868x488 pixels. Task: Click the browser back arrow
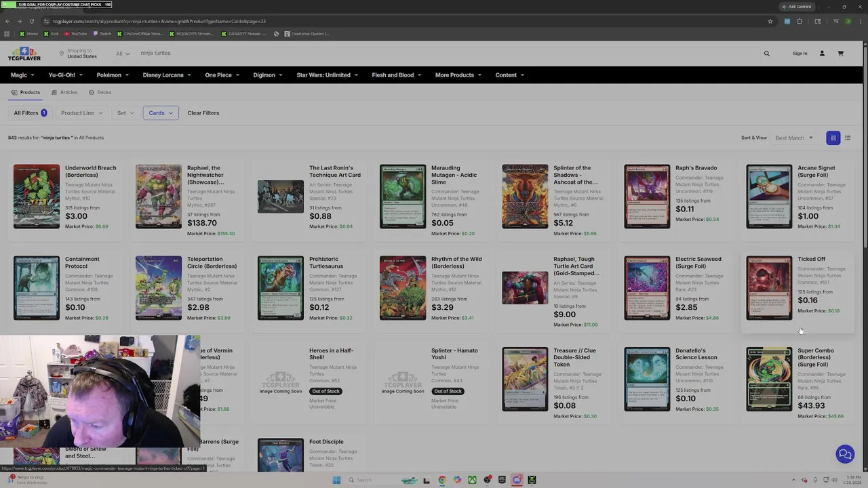click(x=7, y=21)
